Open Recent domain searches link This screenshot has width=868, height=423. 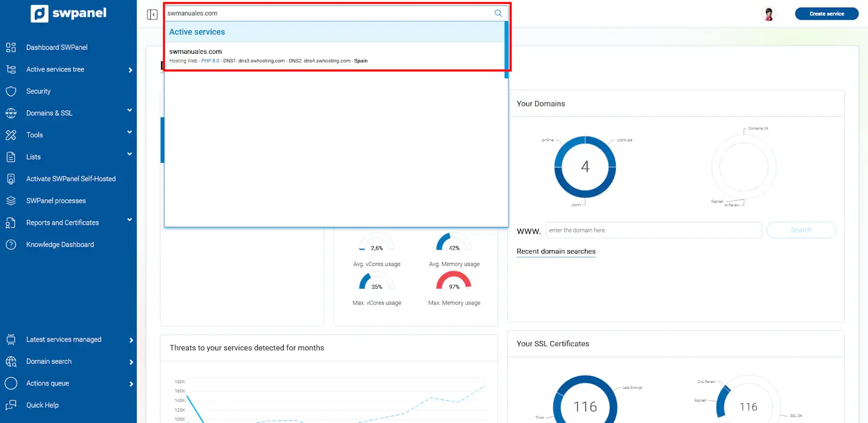[556, 251]
